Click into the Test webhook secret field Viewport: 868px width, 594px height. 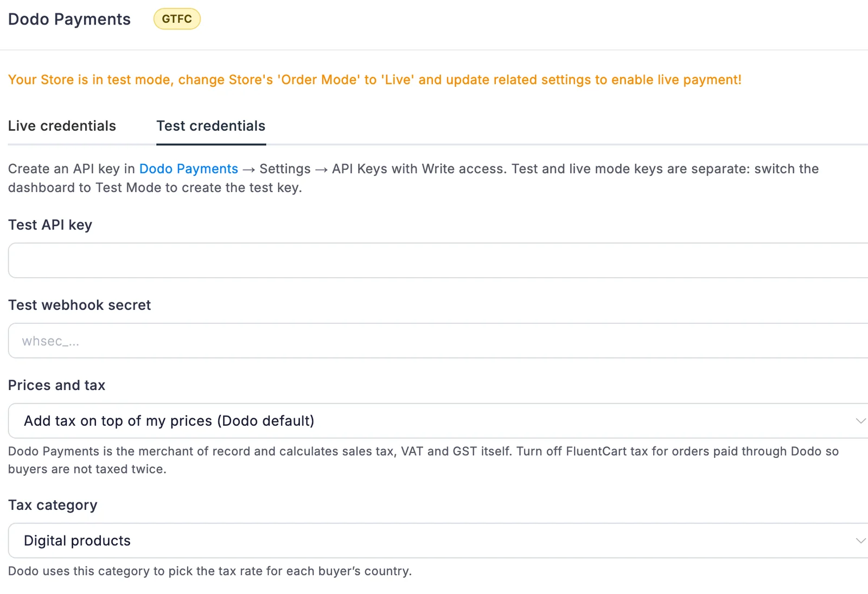coord(438,341)
